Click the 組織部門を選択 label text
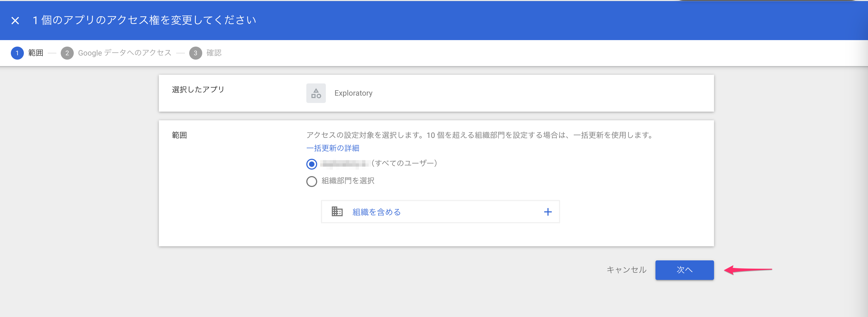This screenshot has width=868, height=317. tap(348, 181)
